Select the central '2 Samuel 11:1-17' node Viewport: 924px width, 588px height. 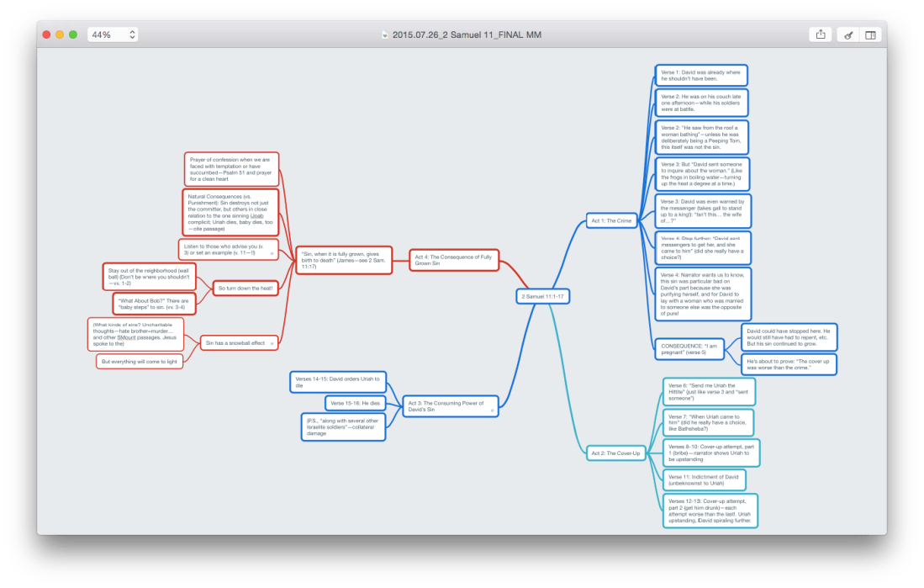click(541, 297)
